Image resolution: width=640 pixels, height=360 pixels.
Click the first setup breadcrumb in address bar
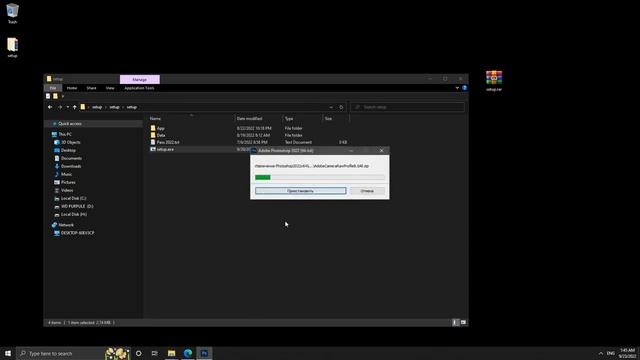tap(97, 107)
